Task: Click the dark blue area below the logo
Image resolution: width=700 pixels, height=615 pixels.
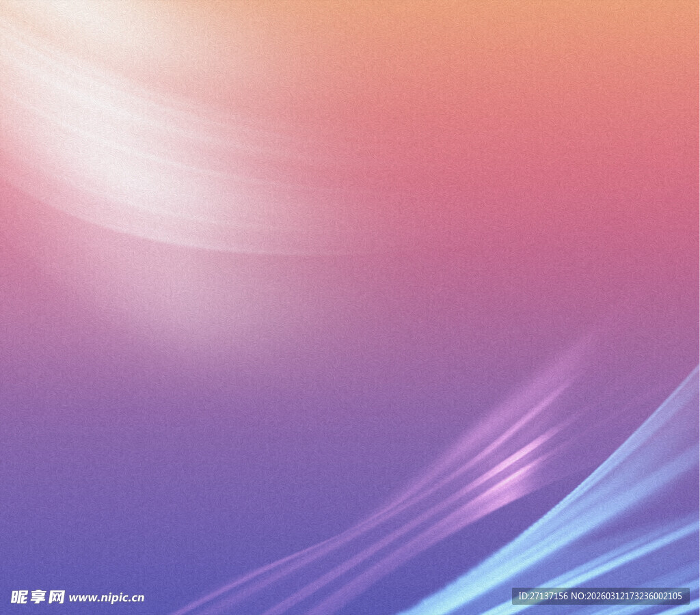Action: point(41,610)
